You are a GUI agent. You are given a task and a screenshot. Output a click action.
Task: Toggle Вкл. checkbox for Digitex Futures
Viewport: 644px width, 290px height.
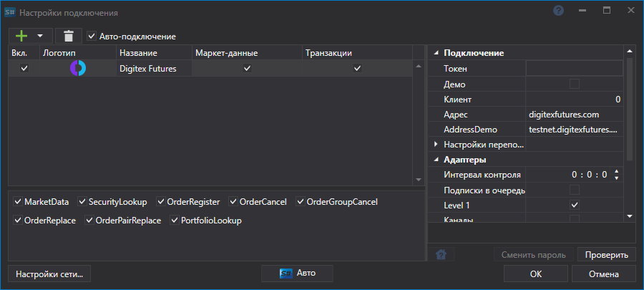[24, 68]
